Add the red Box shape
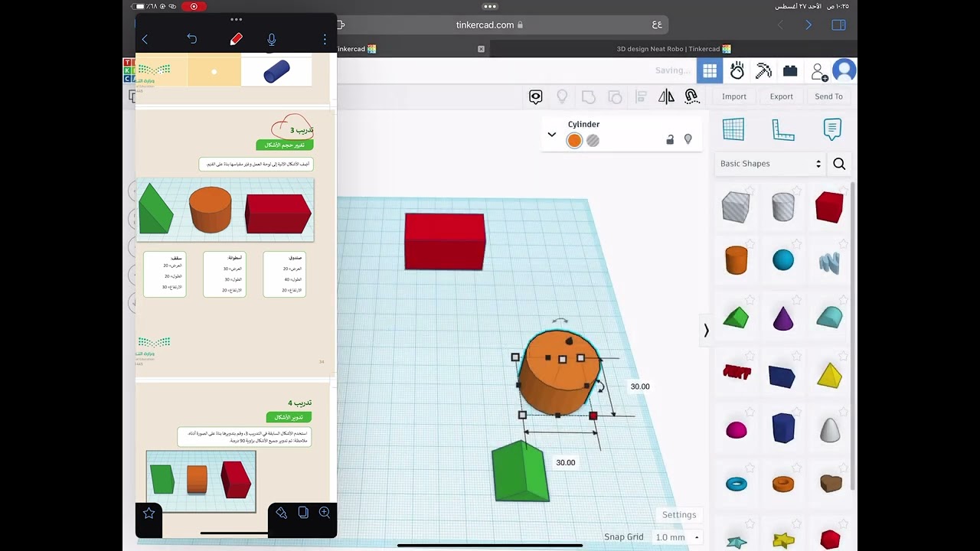The height and width of the screenshot is (551, 980). point(829,207)
